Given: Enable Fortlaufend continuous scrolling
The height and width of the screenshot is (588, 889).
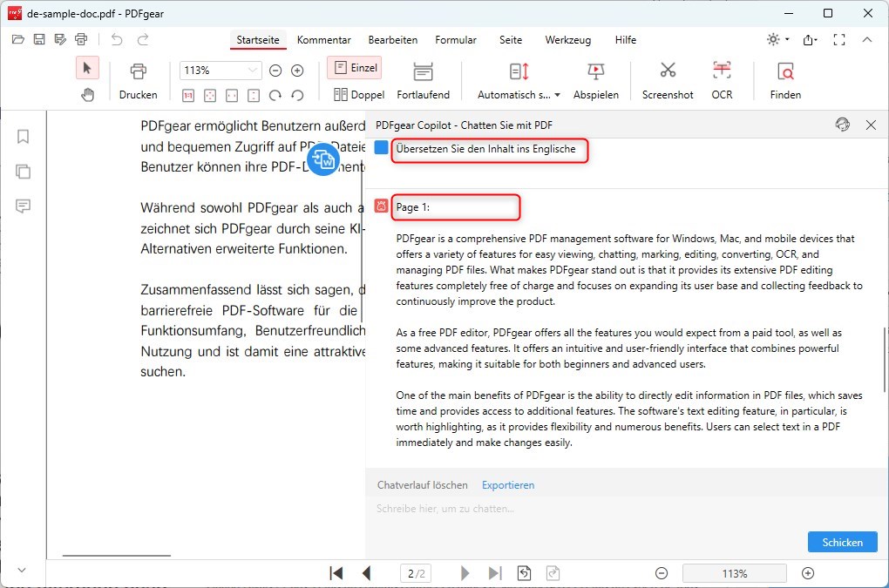Looking at the screenshot, I should coord(423,81).
